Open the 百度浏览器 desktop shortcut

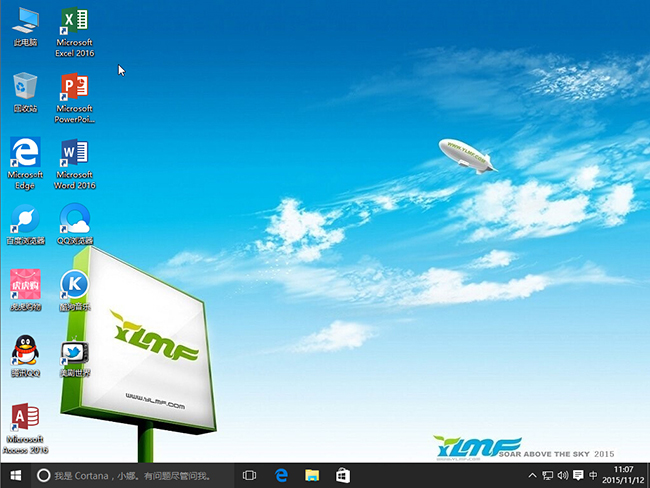tap(25, 218)
